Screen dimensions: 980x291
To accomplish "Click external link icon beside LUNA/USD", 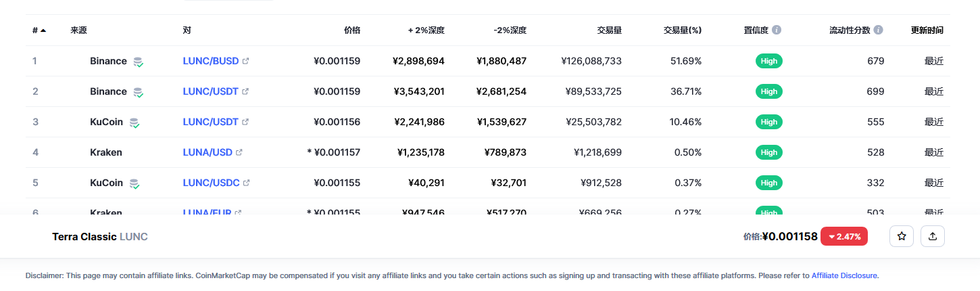I will [x=239, y=152].
